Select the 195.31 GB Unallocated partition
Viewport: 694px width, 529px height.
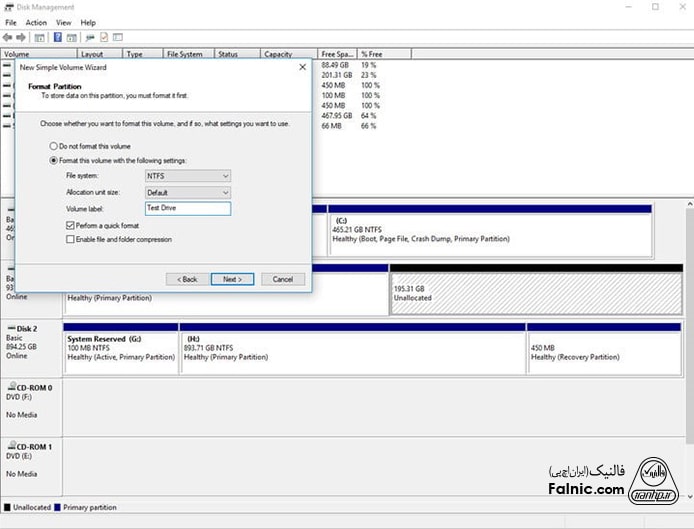(521, 293)
